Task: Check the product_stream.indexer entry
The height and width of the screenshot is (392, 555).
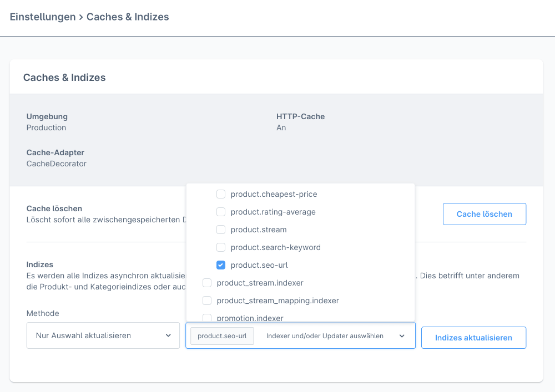Action: (206, 283)
